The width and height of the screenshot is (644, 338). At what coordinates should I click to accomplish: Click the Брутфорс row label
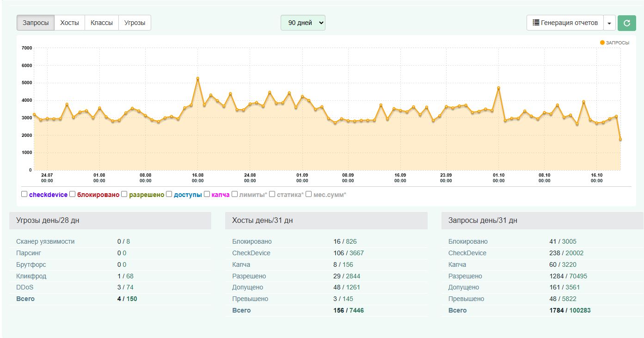point(31,264)
